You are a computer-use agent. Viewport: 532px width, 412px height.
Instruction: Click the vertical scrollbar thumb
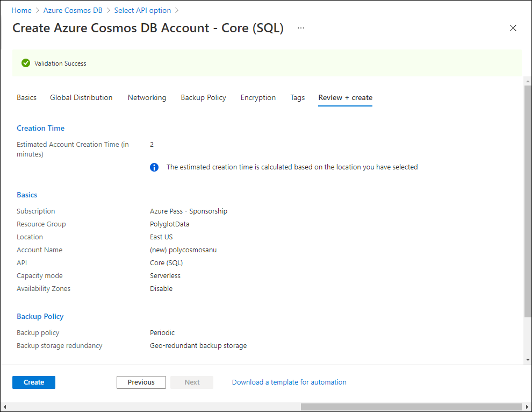click(528, 201)
